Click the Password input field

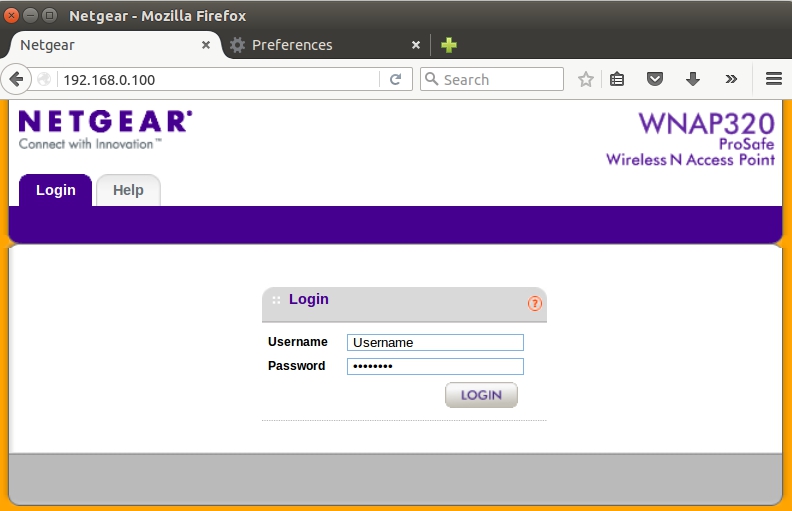435,366
